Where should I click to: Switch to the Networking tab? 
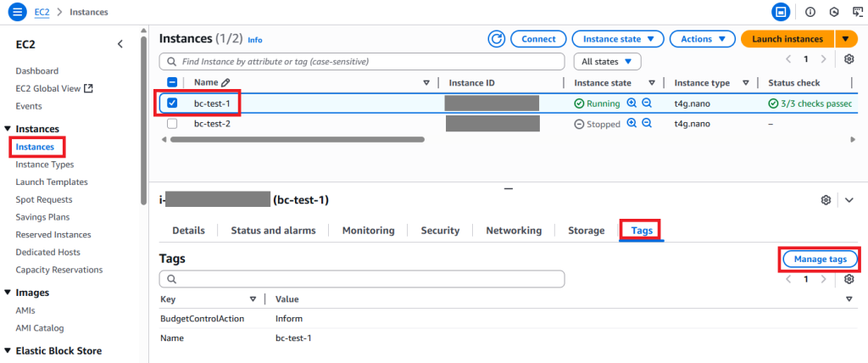tap(514, 231)
